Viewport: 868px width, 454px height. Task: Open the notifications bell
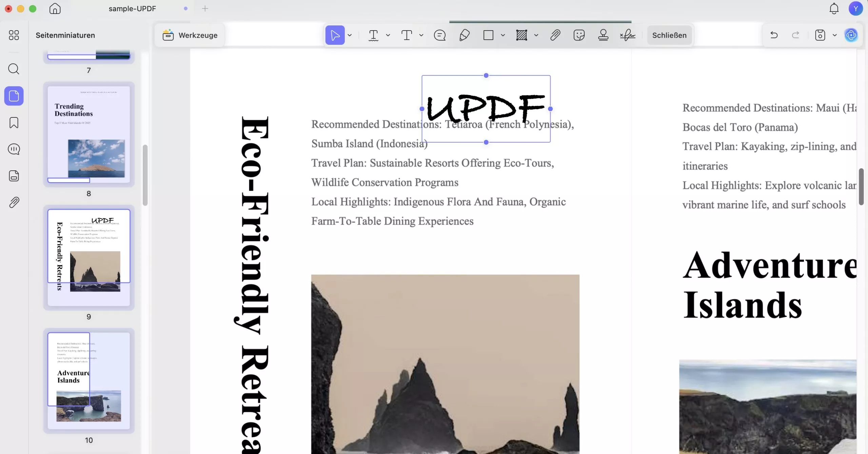pyautogui.click(x=834, y=8)
